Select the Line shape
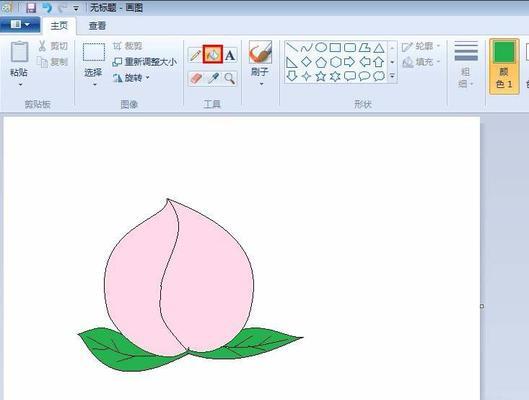 292,48
